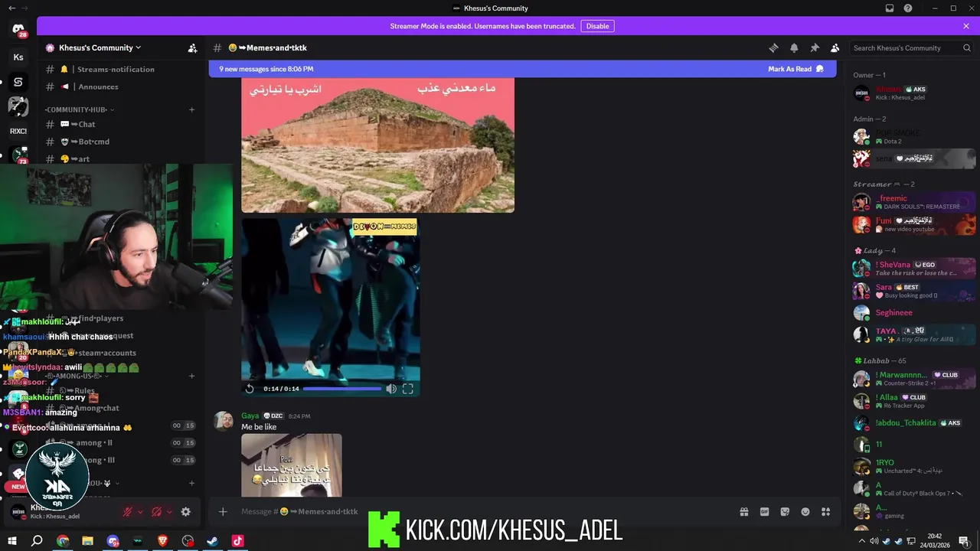
Task: Open the landscape meme image
Action: pyautogui.click(x=378, y=145)
